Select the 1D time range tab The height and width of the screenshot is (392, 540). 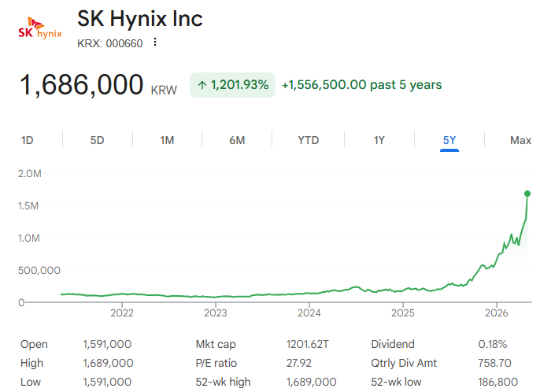point(28,140)
